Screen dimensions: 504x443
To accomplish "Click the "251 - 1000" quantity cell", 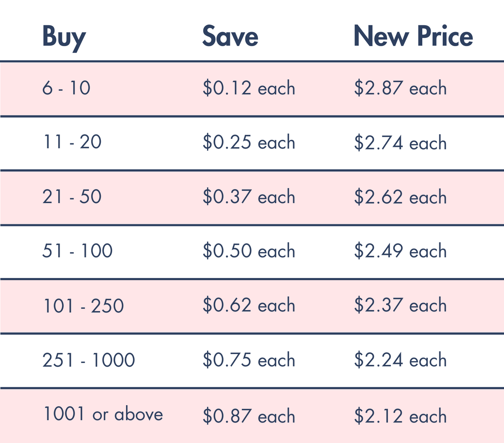I will coord(89,360).
